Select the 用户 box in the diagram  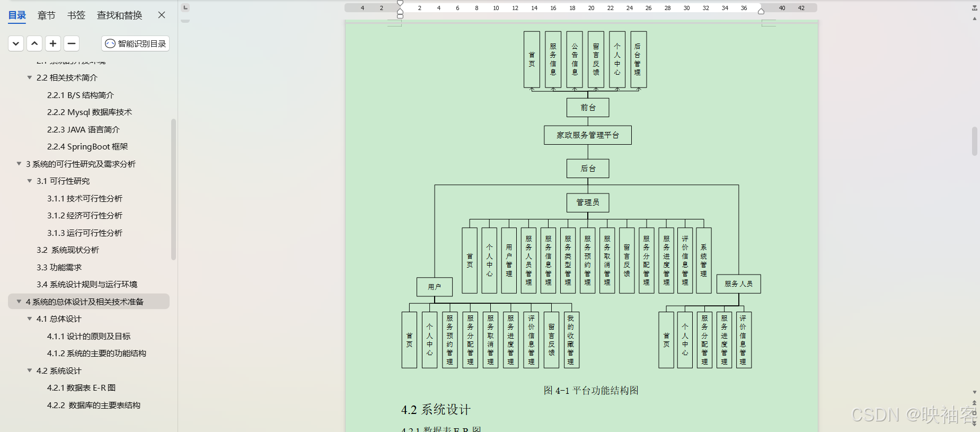pos(435,287)
